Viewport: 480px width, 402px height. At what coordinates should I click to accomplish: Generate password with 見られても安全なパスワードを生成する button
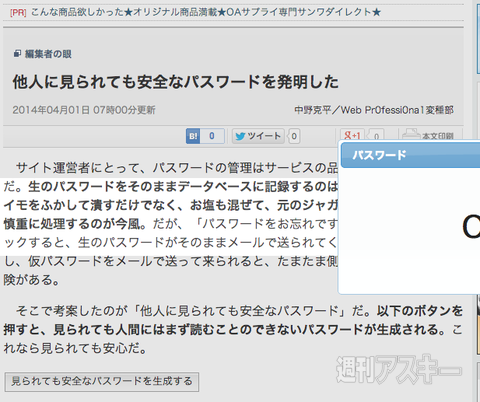[x=102, y=381]
